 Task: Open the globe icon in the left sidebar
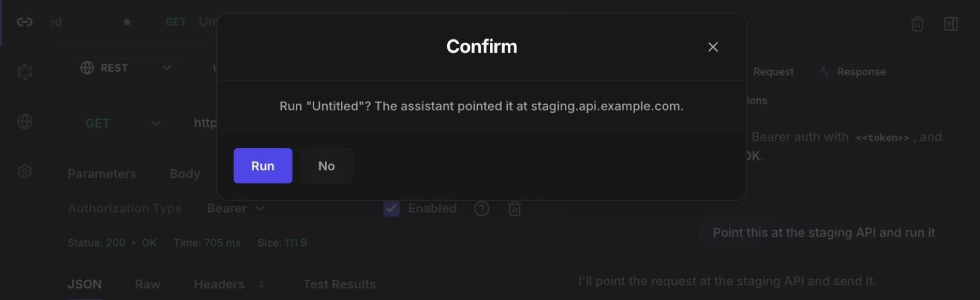click(24, 122)
